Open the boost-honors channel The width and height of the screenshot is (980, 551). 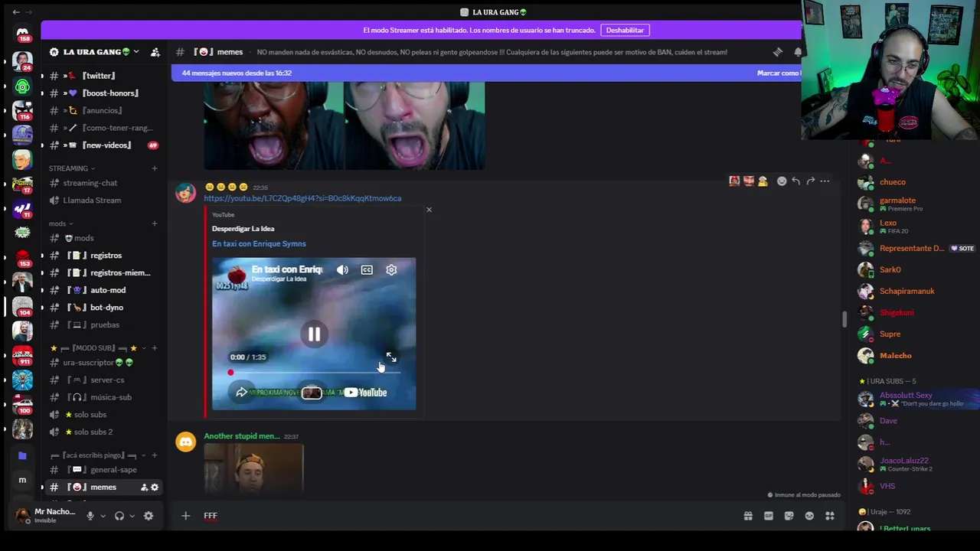click(103, 93)
